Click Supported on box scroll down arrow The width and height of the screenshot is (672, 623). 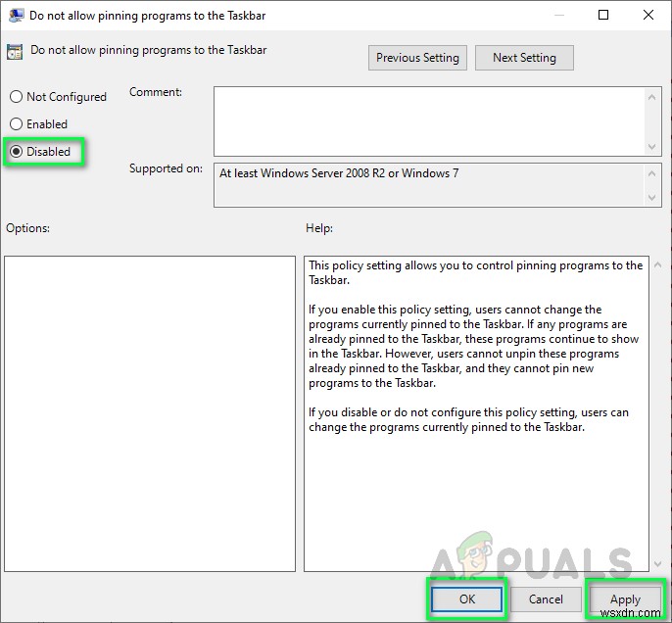tap(651, 198)
